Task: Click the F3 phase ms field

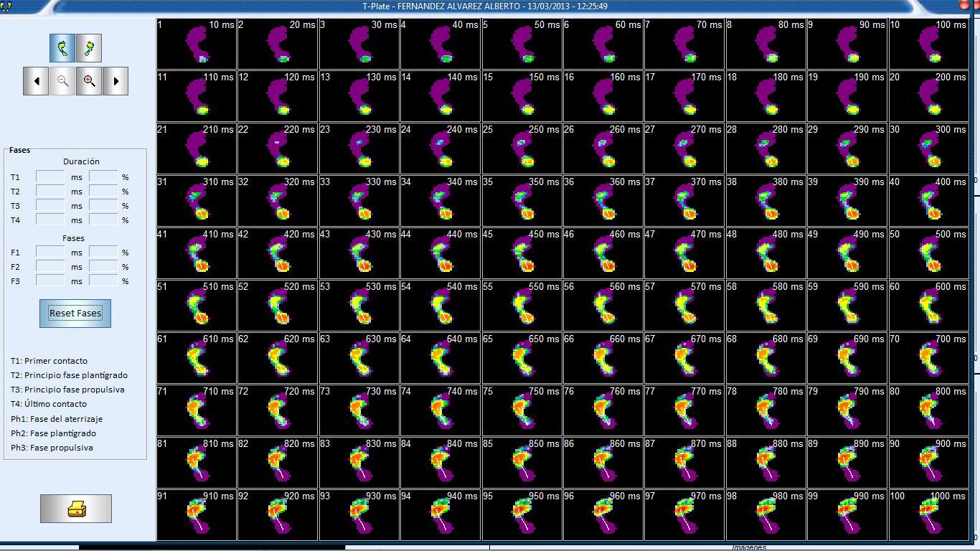Action: 50,281
